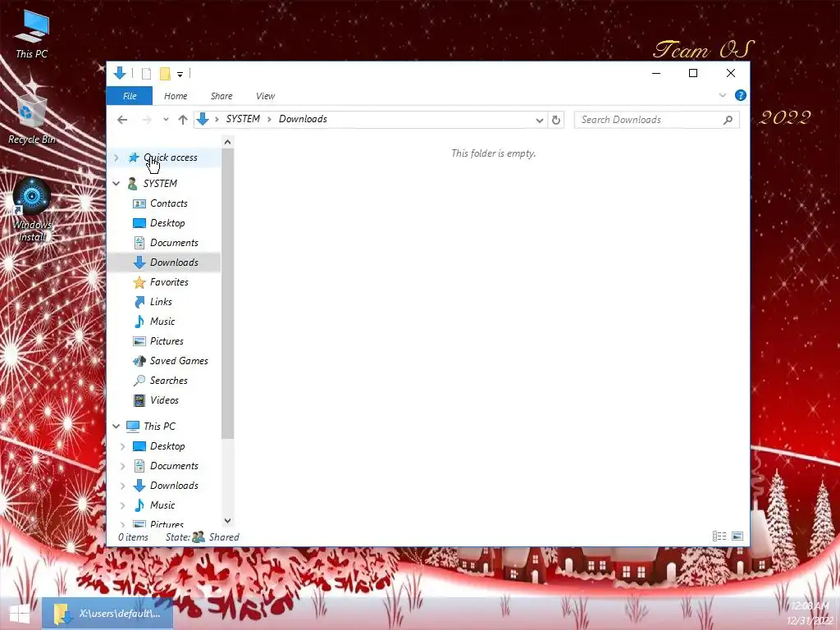Expand Music under This PC
840x630 pixels.
click(x=123, y=505)
